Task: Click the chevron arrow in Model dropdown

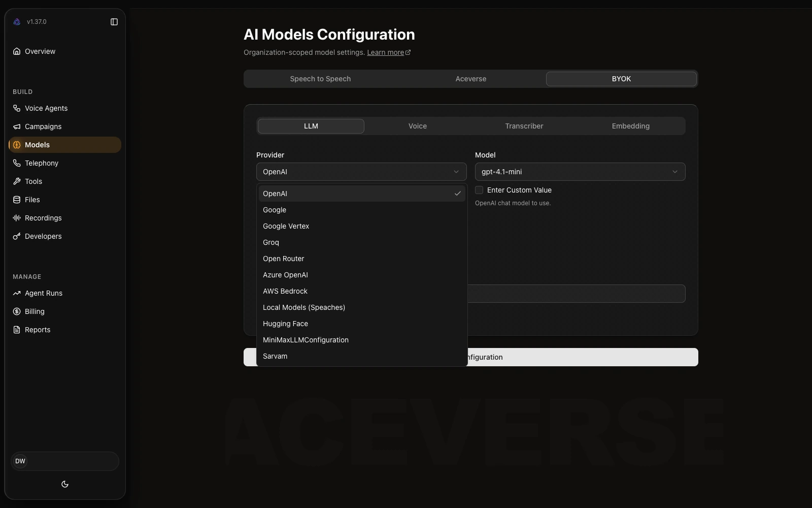Action: coord(675,172)
